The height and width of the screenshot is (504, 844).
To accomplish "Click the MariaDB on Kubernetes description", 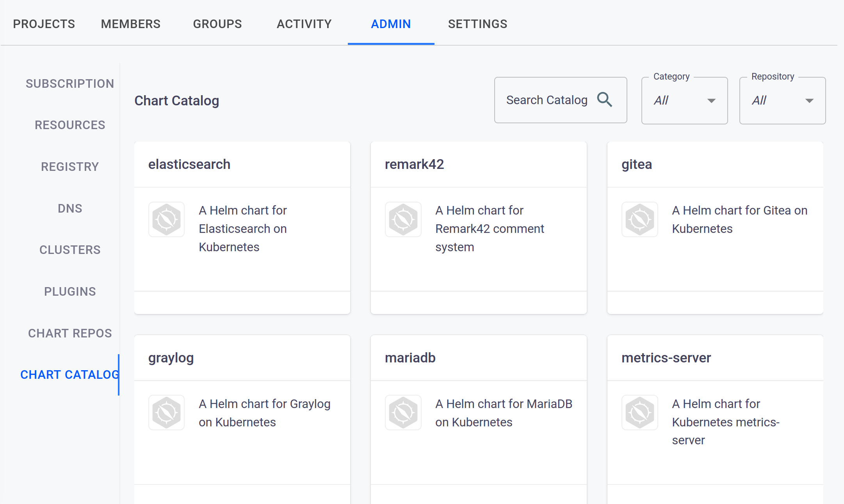I will [x=504, y=413].
